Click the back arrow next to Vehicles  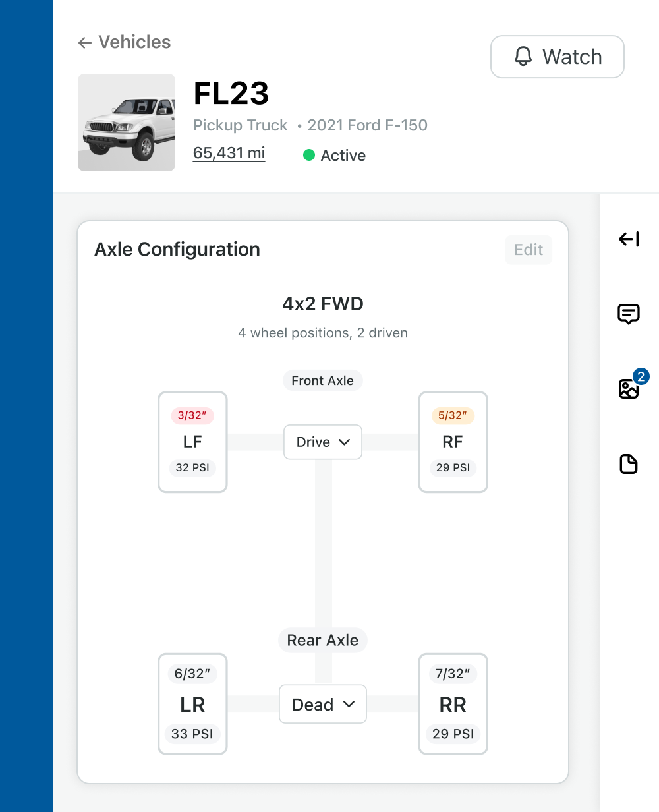coord(84,42)
